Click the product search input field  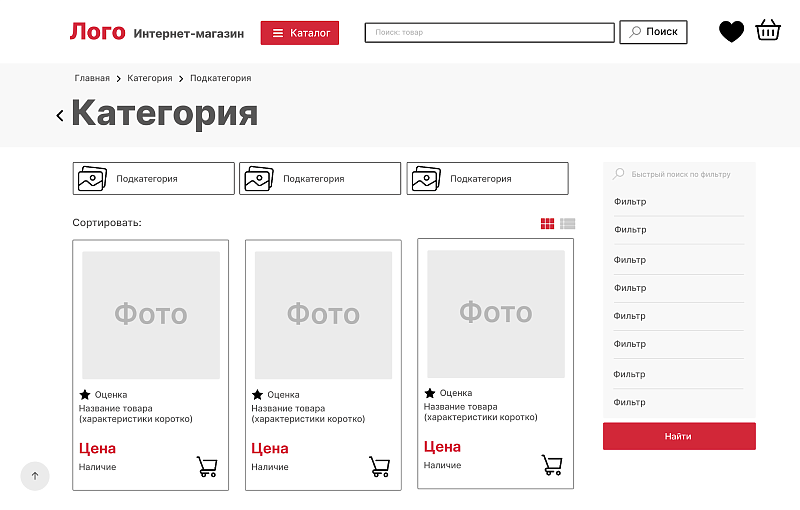coord(489,33)
